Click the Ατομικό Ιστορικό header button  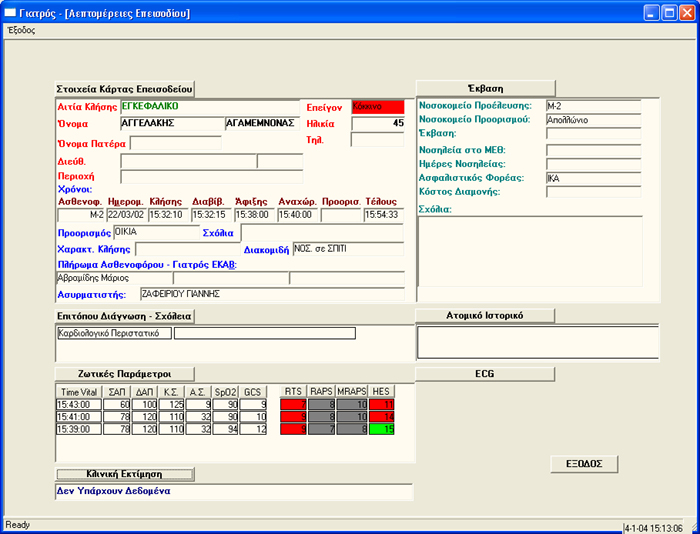click(x=485, y=315)
